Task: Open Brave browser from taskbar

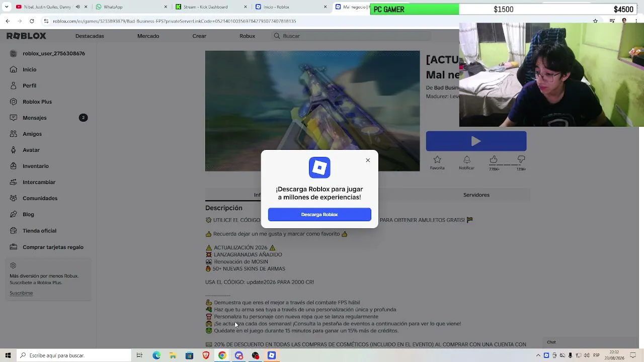Action: (x=206, y=355)
